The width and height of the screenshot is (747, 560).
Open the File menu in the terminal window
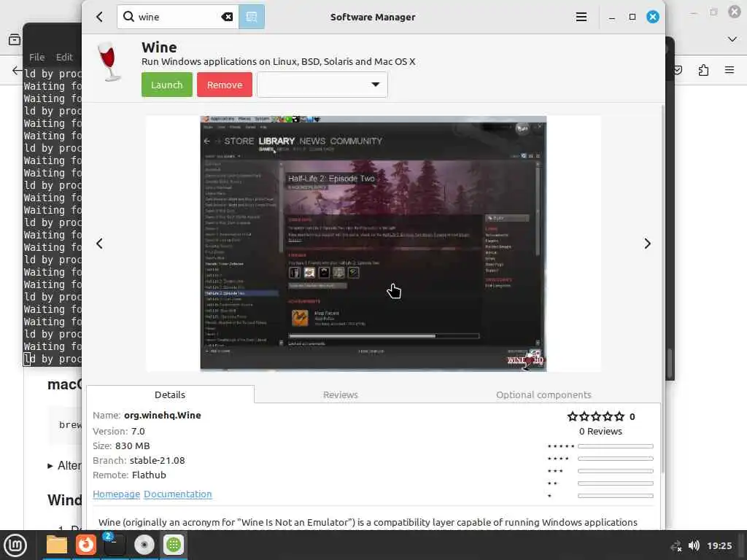coord(36,57)
